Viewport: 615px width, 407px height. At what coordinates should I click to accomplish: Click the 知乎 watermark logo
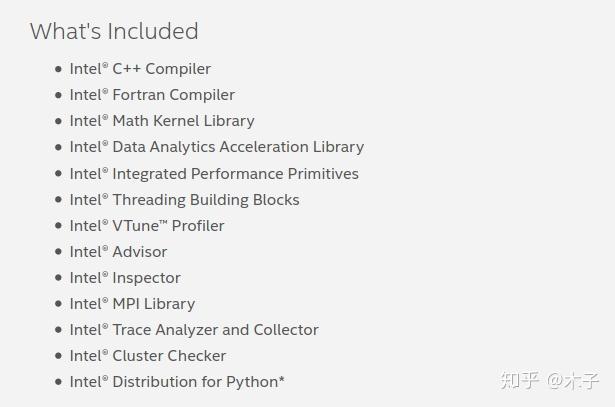tap(520, 380)
